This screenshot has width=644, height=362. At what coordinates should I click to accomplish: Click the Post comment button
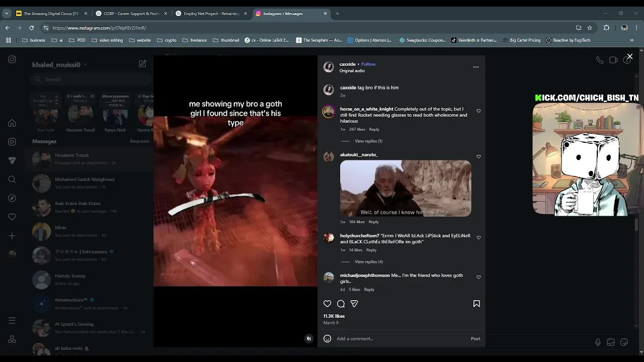click(x=475, y=339)
